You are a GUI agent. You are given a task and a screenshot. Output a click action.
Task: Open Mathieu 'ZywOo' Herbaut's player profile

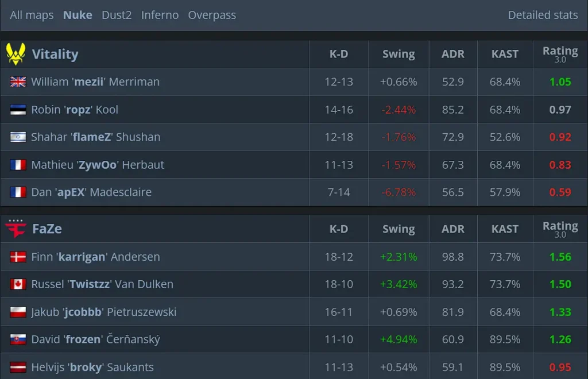[x=98, y=165]
